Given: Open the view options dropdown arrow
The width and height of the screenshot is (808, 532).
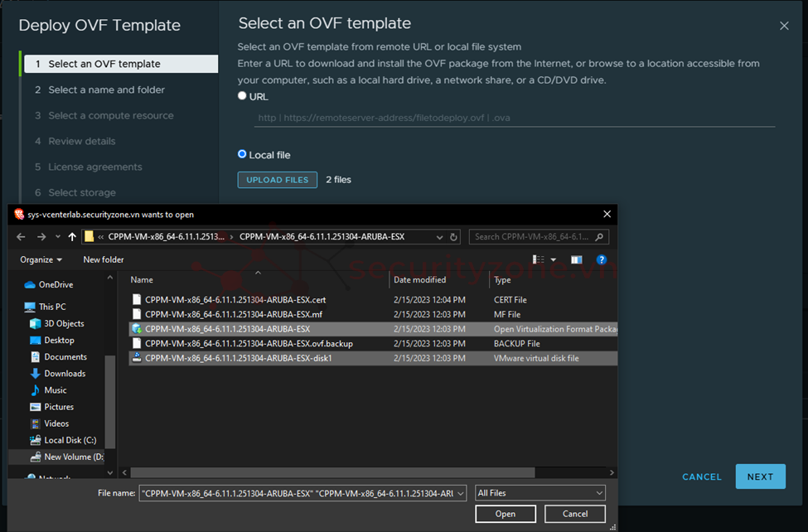Looking at the screenshot, I should (x=554, y=260).
